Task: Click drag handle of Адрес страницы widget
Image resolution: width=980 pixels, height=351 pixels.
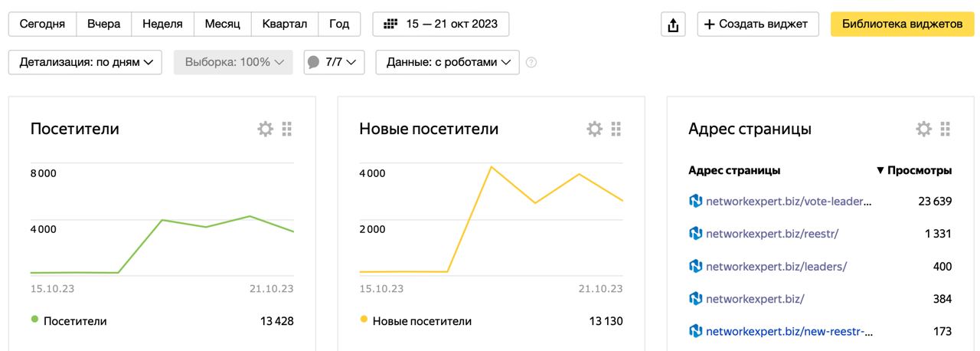Action: pos(946,129)
